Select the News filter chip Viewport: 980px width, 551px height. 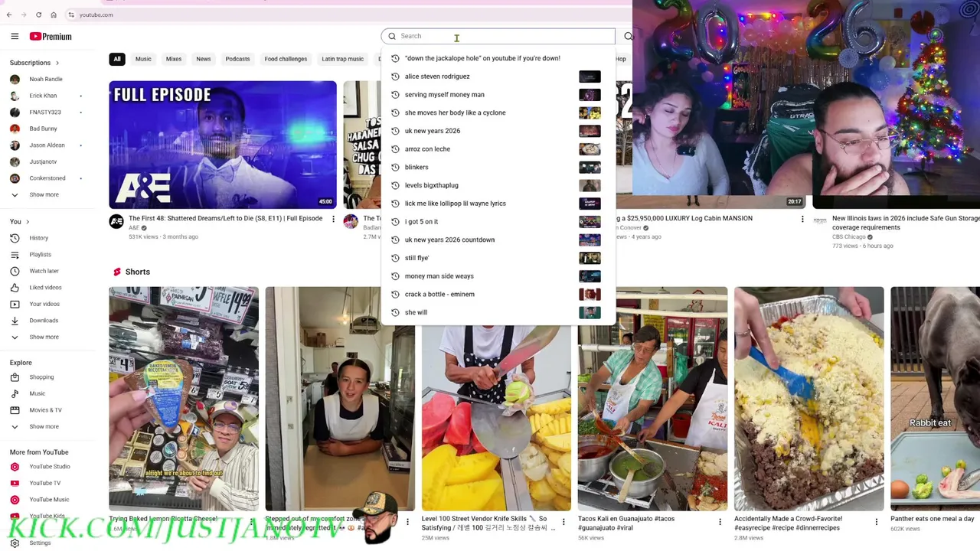pyautogui.click(x=203, y=59)
